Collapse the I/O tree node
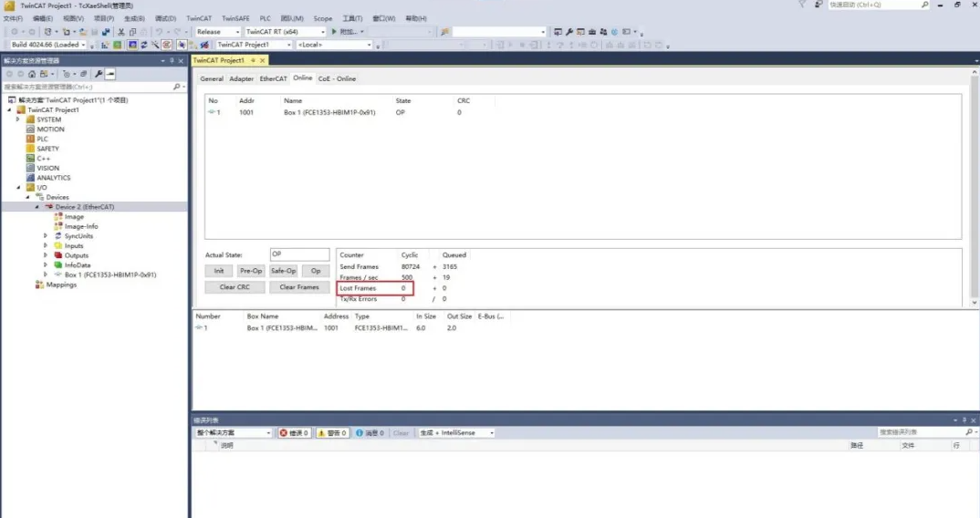The width and height of the screenshot is (980, 518). pos(18,188)
